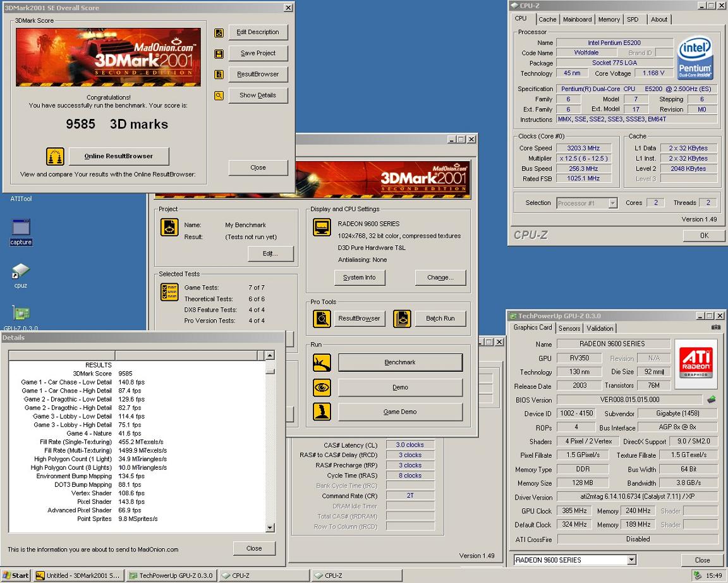Click the Show Details magnifier icon

[219, 95]
